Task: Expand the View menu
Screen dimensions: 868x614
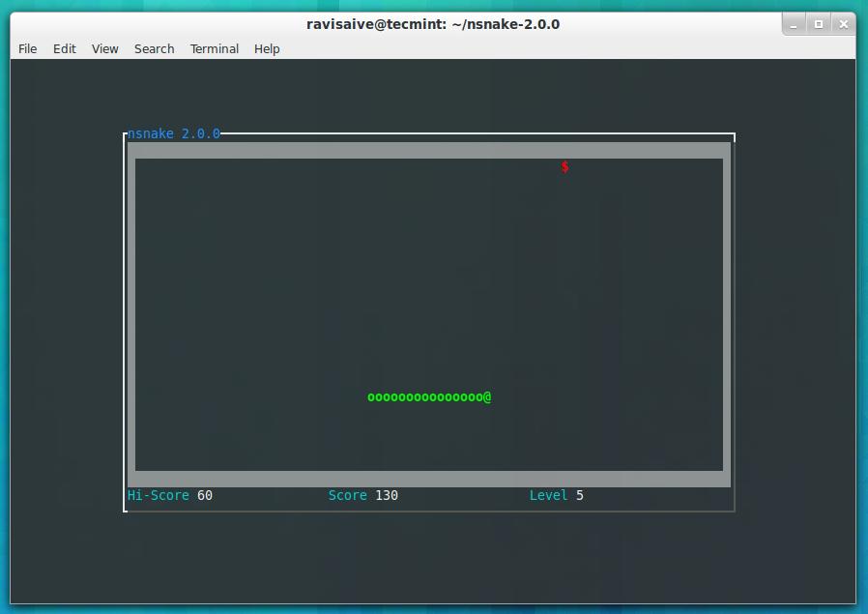Action: coord(104,48)
